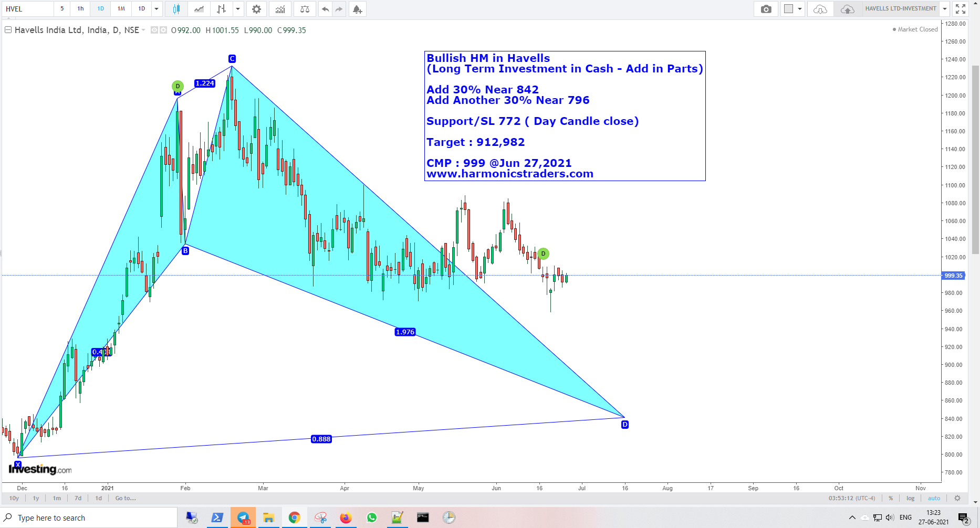Click the 0.888 ratio label
The image size is (980, 528).
[321, 439]
